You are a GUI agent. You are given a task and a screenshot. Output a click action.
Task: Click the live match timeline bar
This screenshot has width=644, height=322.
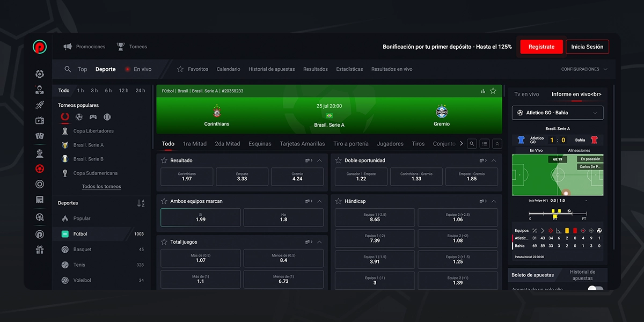(x=557, y=214)
